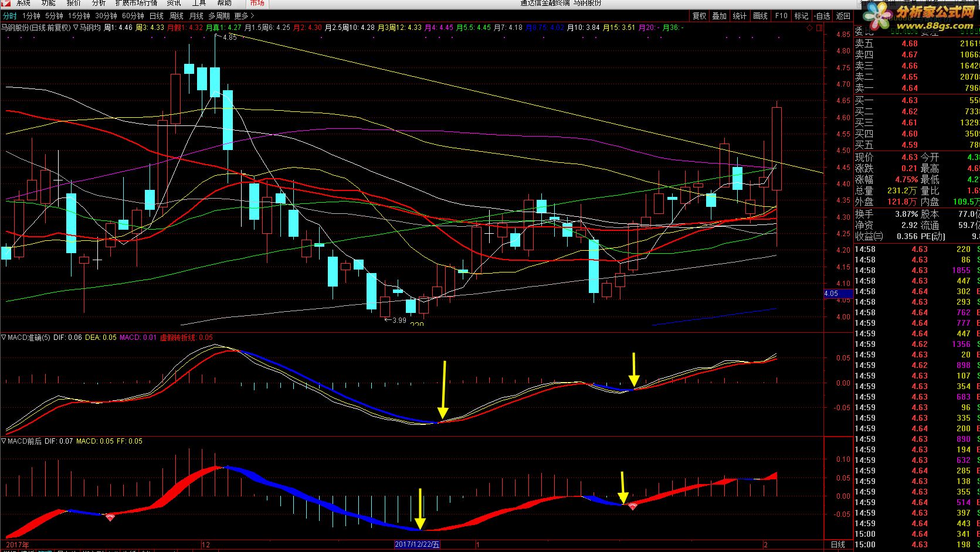
Task: Switch to 30分钟 period
Action: (x=106, y=16)
